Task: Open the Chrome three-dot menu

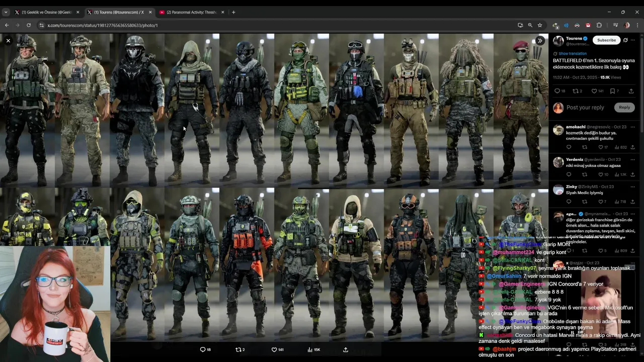Action: click(637, 25)
